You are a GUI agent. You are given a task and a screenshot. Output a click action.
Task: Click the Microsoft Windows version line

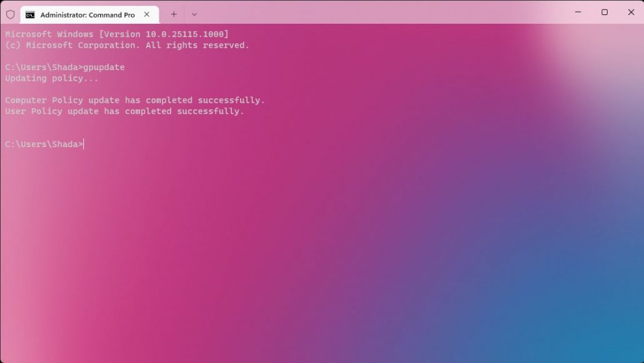117,34
